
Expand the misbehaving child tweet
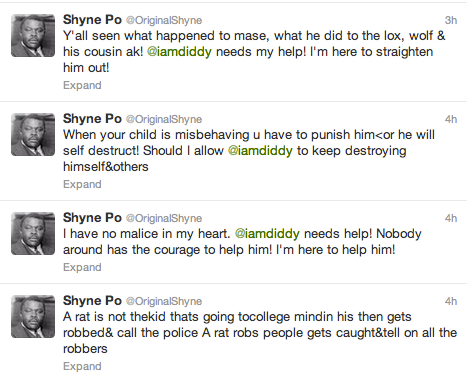[x=82, y=184]
